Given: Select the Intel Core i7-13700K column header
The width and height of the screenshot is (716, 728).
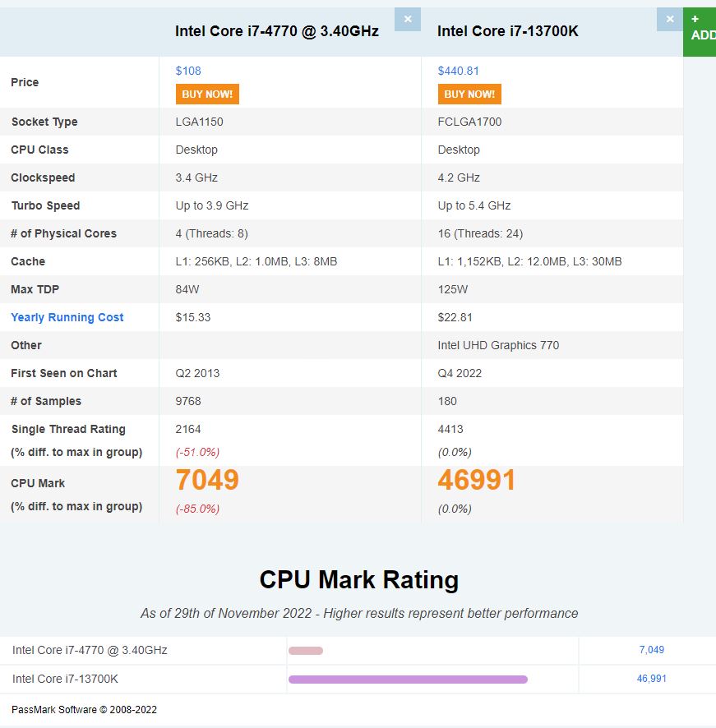Looking at the screenshot, I should [x=507, y=31].
